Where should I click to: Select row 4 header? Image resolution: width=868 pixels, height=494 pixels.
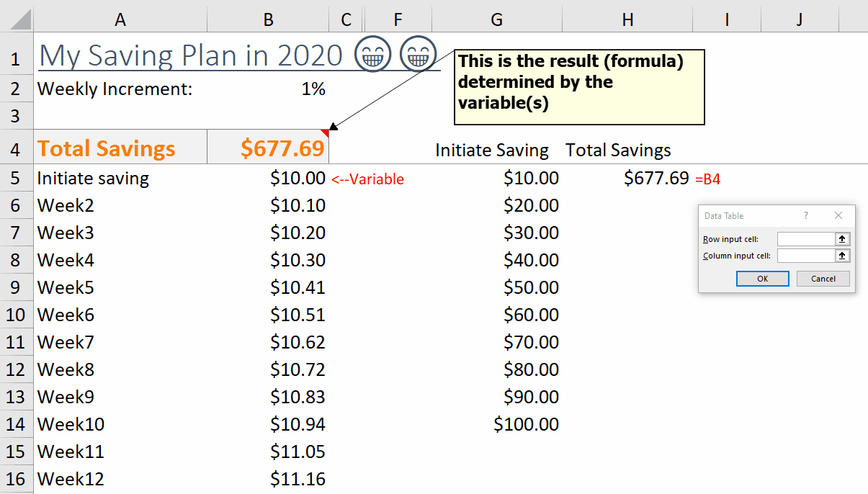click(16, 149)
